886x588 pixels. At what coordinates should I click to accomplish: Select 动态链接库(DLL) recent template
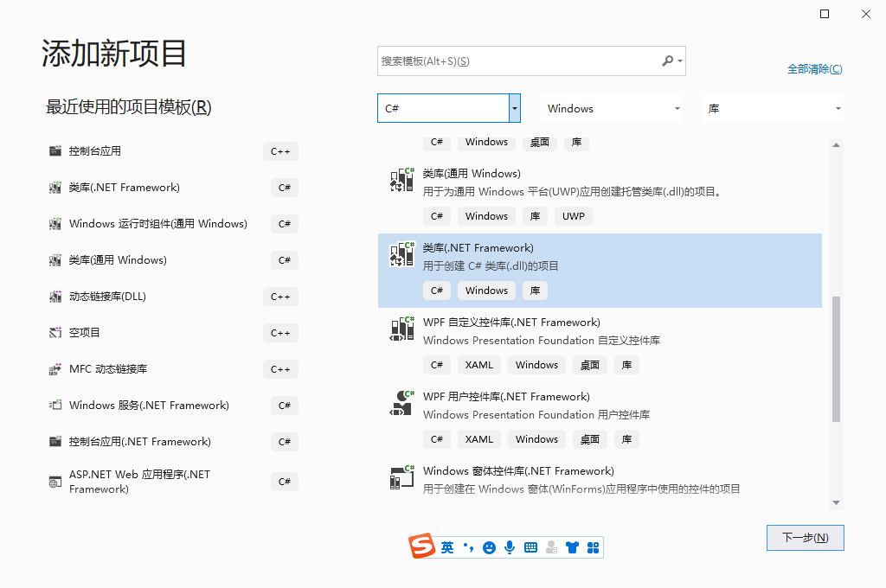coord(173,296)
